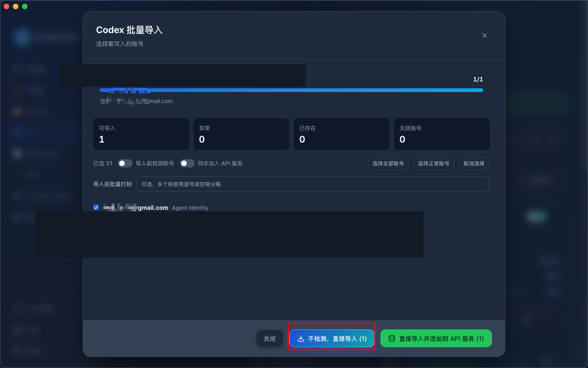Screen dimensions: 588x368
Task: Click the 选择要写入的账号 subtitle
Action: pos(120,44)
